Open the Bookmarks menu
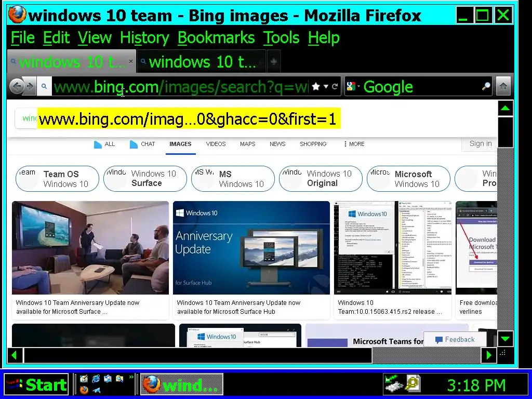532x399 pixels. click(216, 37)
